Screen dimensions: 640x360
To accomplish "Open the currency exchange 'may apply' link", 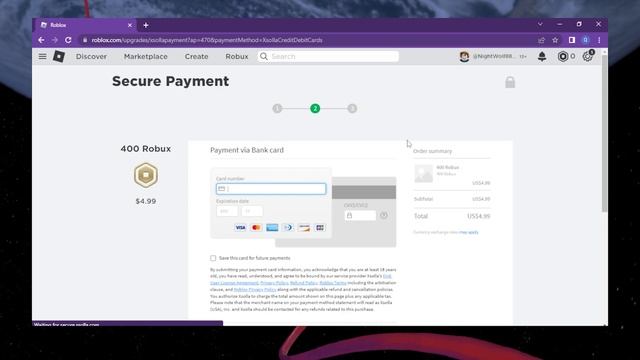I will coord(469,232).
